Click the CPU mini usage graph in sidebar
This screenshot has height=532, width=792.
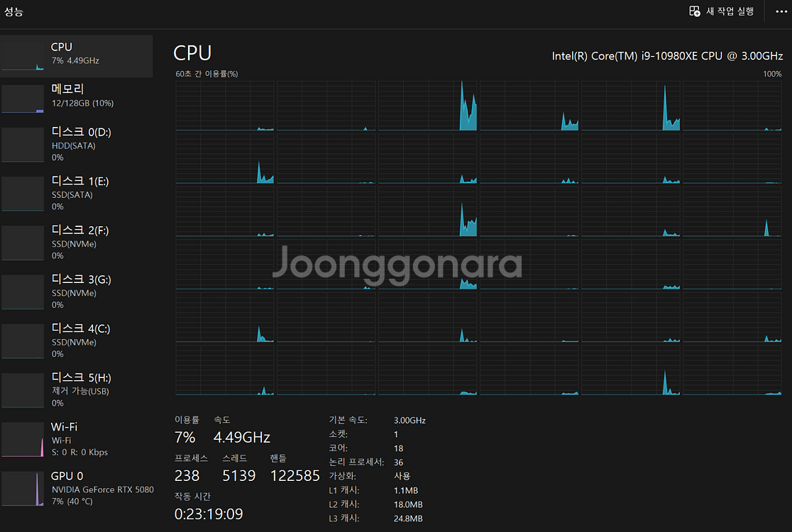23,56
